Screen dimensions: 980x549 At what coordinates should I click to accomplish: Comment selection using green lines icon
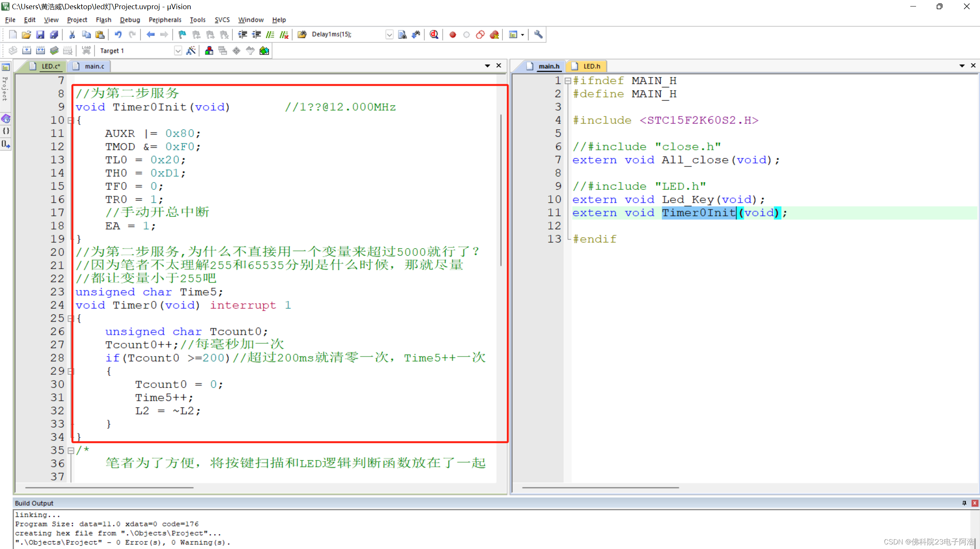click(x=270, y=34)
